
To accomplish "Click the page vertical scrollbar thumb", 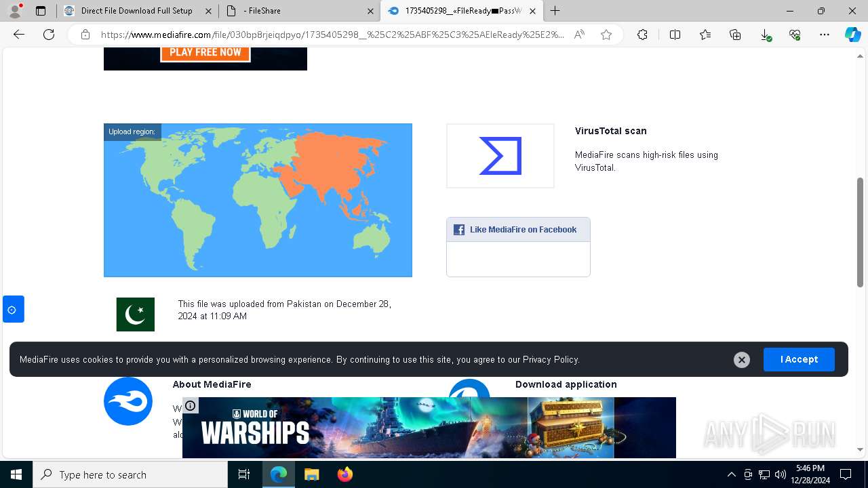I will tap(861, 232).
